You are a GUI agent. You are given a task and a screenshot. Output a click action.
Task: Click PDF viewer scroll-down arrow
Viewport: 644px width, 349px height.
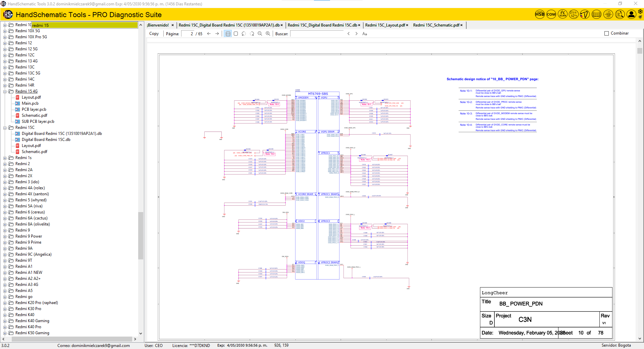click(x=640, y=339)
